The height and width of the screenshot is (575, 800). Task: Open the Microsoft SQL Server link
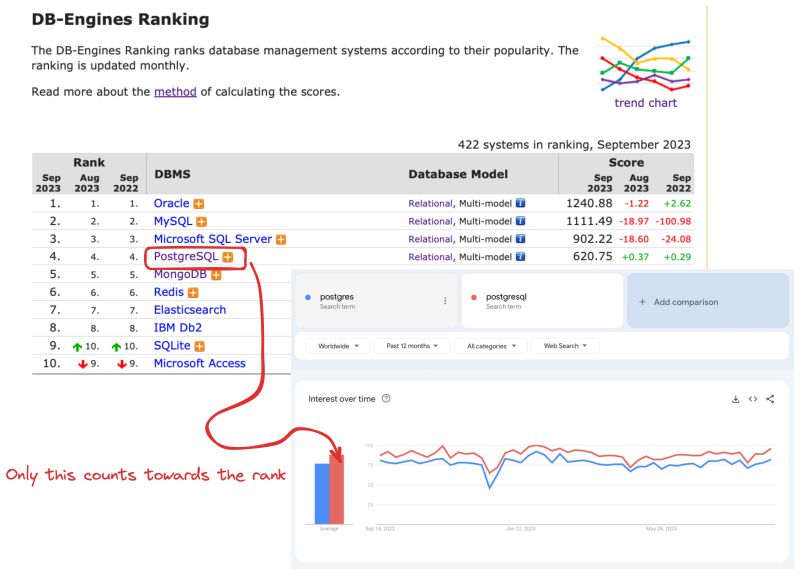click(213, 239)
